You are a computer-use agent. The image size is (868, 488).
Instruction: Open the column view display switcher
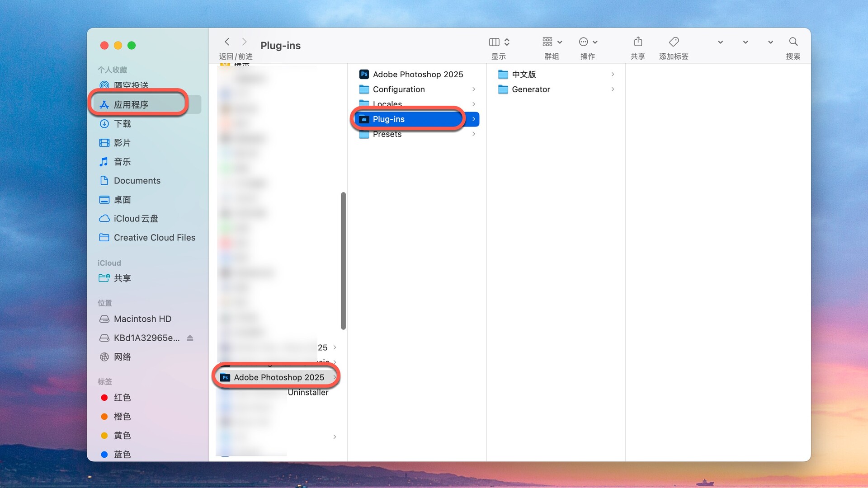point(499,42)
